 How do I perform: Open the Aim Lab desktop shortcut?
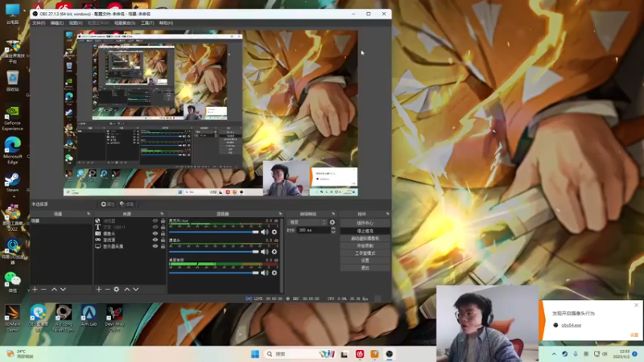click(89, 316)
